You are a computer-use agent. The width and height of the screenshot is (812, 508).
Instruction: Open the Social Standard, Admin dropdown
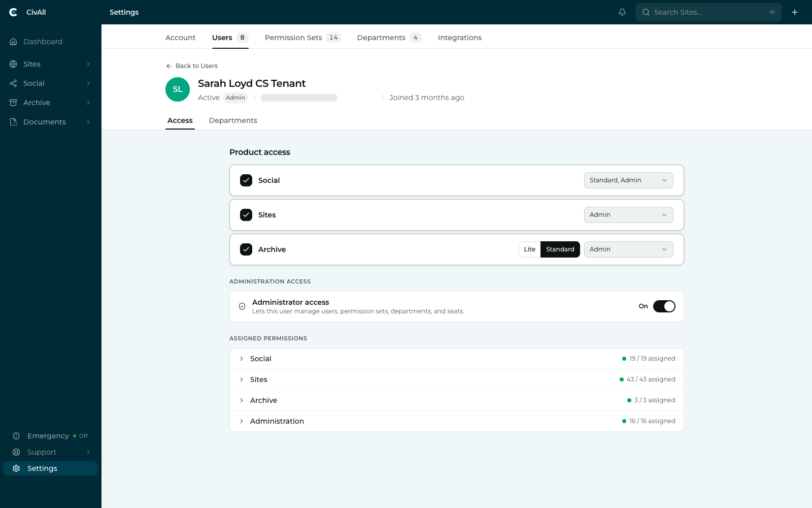(x=628, y=180)
